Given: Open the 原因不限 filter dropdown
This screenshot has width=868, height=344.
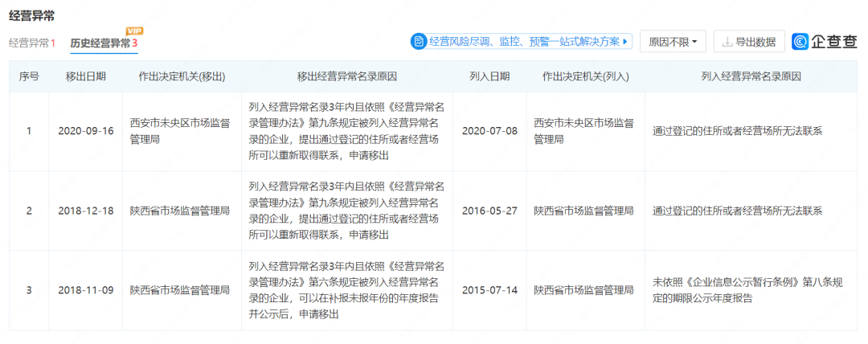Looking at the screenshot, I should point(673,42).
